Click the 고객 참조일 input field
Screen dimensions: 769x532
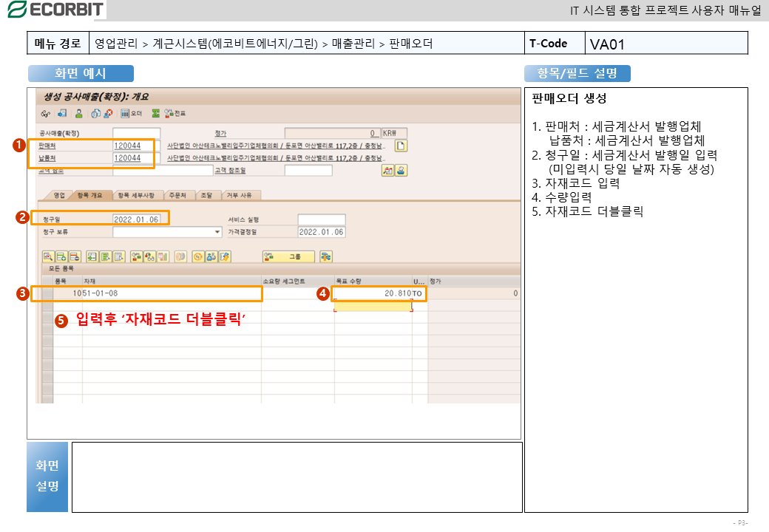click(308, 171)
